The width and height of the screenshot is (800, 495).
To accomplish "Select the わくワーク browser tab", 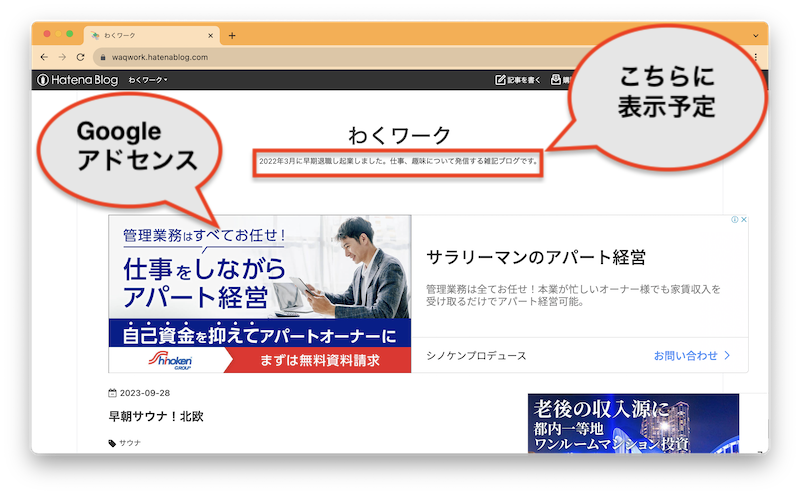I will tap(152, 35).
